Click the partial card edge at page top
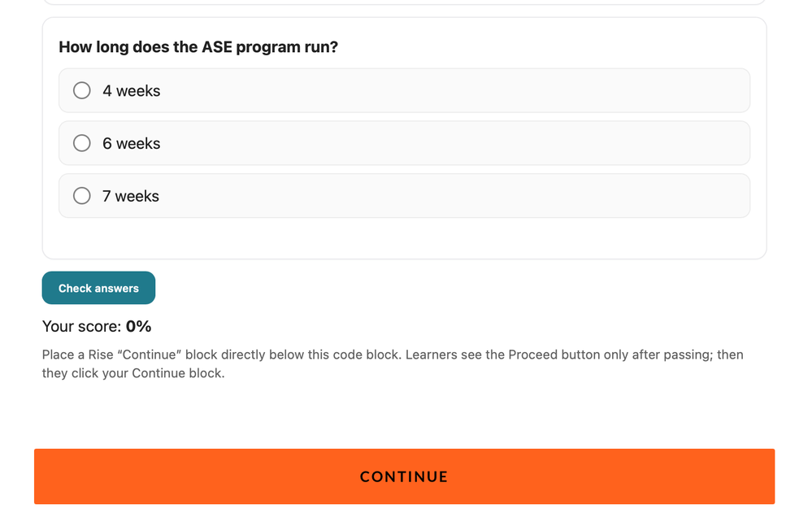812x522 pixels. 404,3
